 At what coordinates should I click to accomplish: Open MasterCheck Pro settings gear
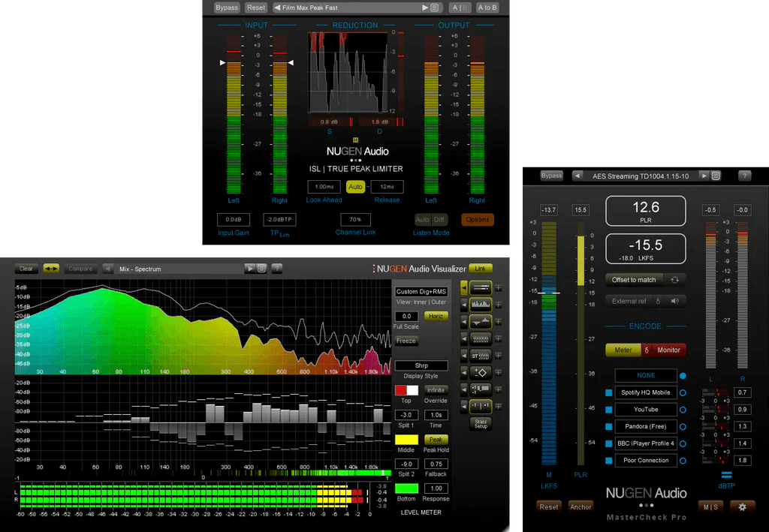tap(743, 506)
